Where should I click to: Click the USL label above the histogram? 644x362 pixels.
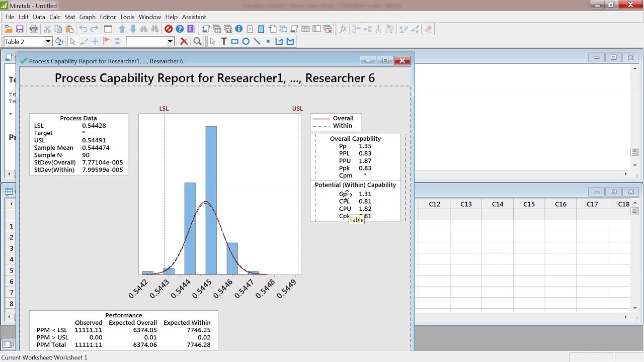pos(297,109)
